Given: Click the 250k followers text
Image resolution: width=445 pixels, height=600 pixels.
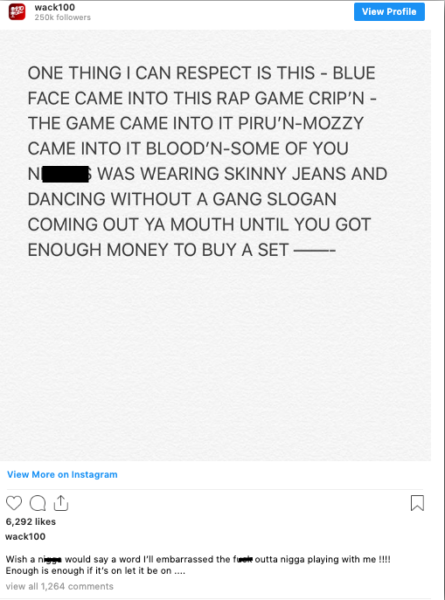Looking at the screenshot, I should point(62,17).
